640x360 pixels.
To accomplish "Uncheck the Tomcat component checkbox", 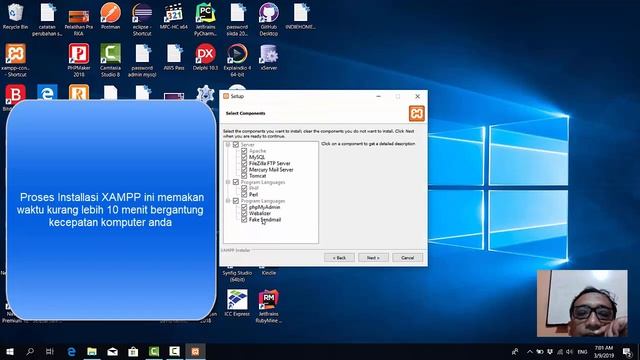I will pos(244,176).
